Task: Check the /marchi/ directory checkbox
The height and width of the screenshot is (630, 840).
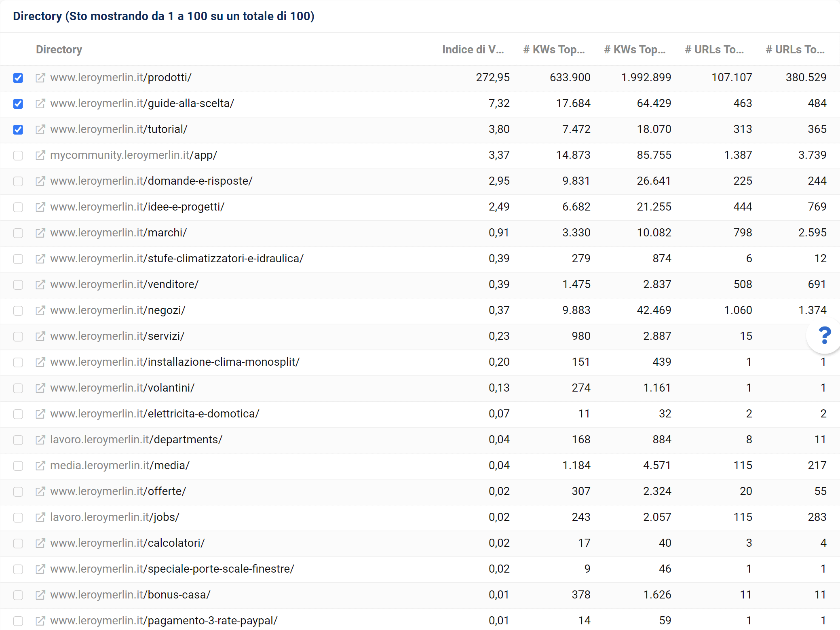Action: coord(18,233)
